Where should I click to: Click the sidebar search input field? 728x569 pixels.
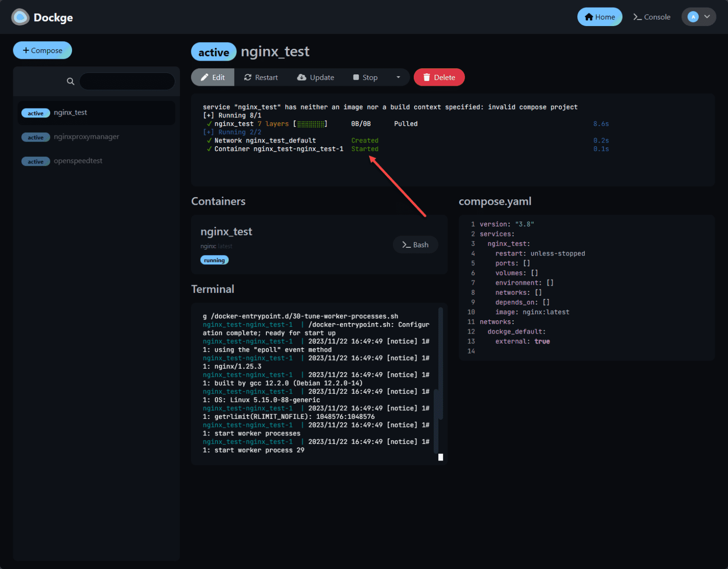click(x=127, y=81)
